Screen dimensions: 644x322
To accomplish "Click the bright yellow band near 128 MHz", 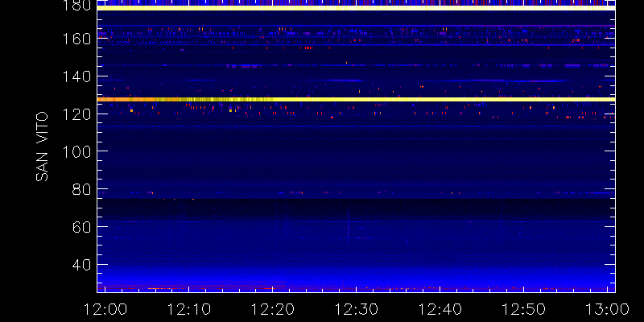I will (x=356, y=99).
